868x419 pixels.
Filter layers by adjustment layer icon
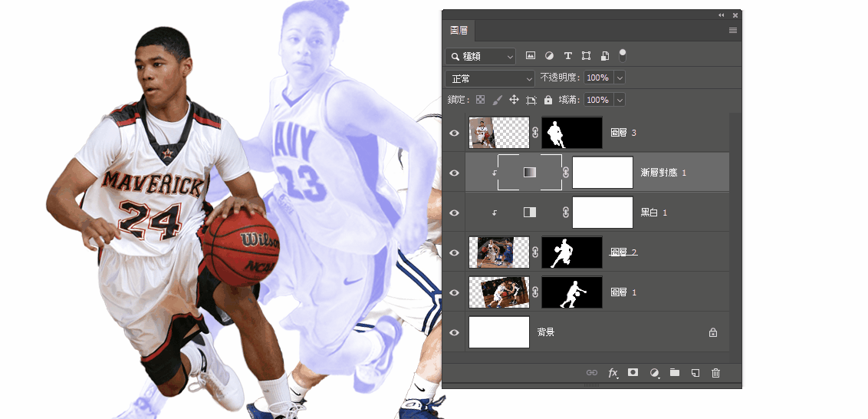pos(549,55)
